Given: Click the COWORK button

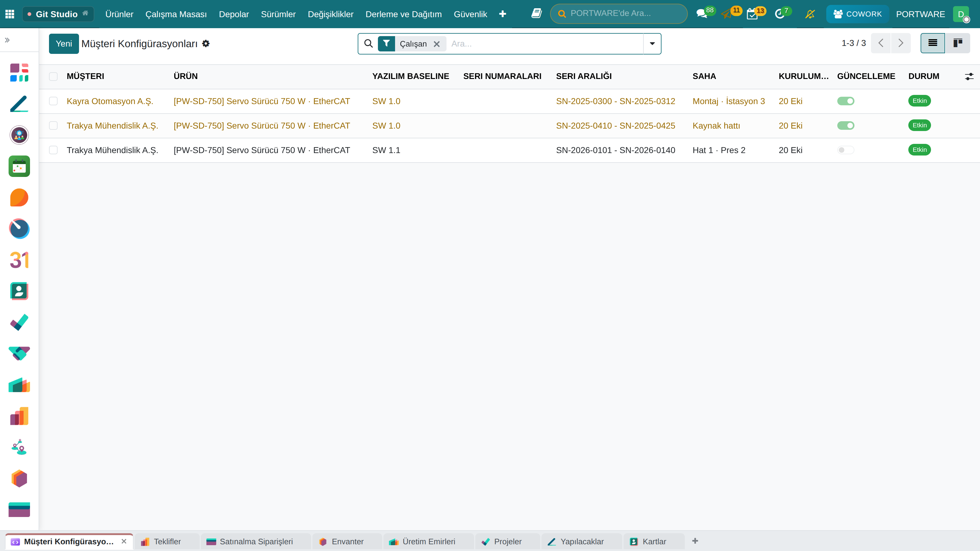Looking at the screenshot, I should click(x=858, y=14).
